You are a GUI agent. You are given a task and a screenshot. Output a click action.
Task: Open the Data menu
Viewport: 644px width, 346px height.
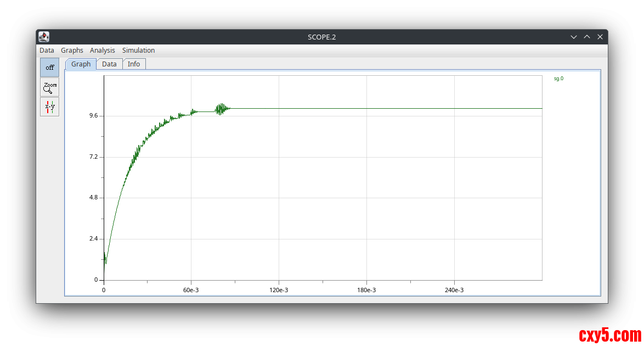tap(47, 51)
